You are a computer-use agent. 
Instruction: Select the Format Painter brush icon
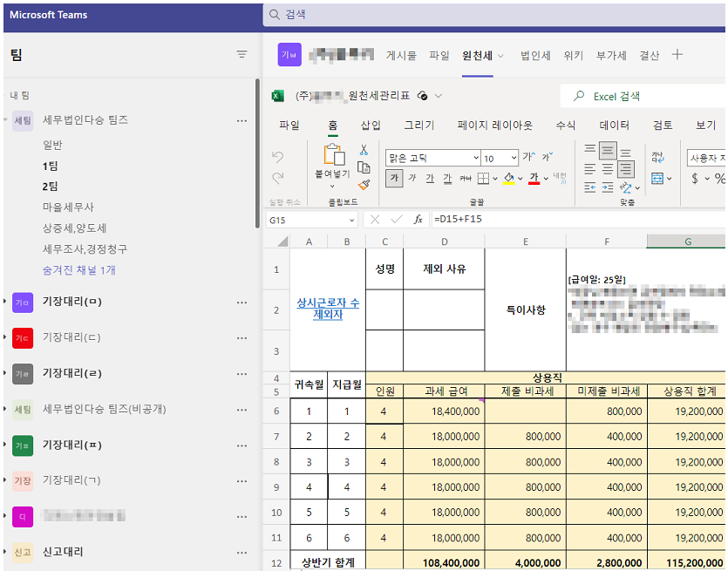[x=364, y=185]
